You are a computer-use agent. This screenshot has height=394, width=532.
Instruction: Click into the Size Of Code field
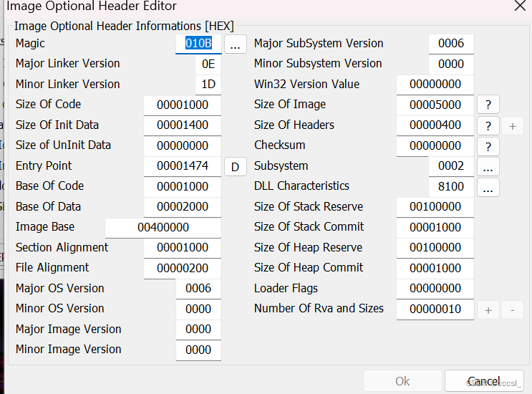183,105
